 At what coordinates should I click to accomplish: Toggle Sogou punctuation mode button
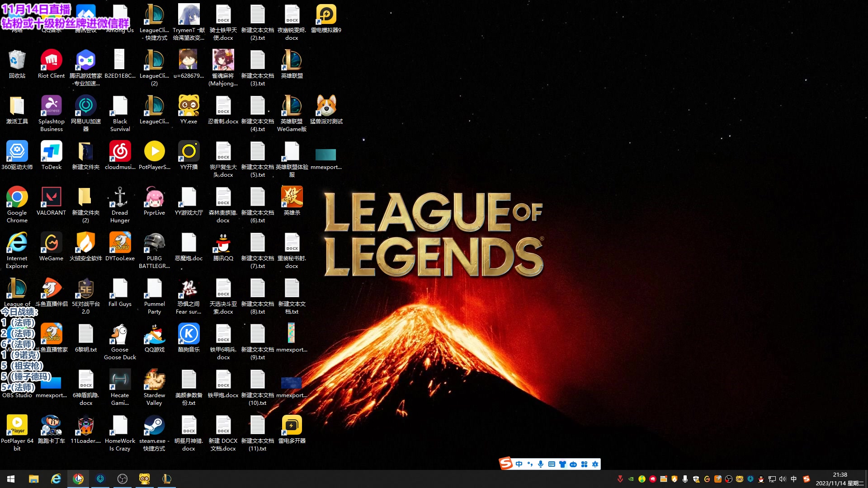click(x=530, y=464)
